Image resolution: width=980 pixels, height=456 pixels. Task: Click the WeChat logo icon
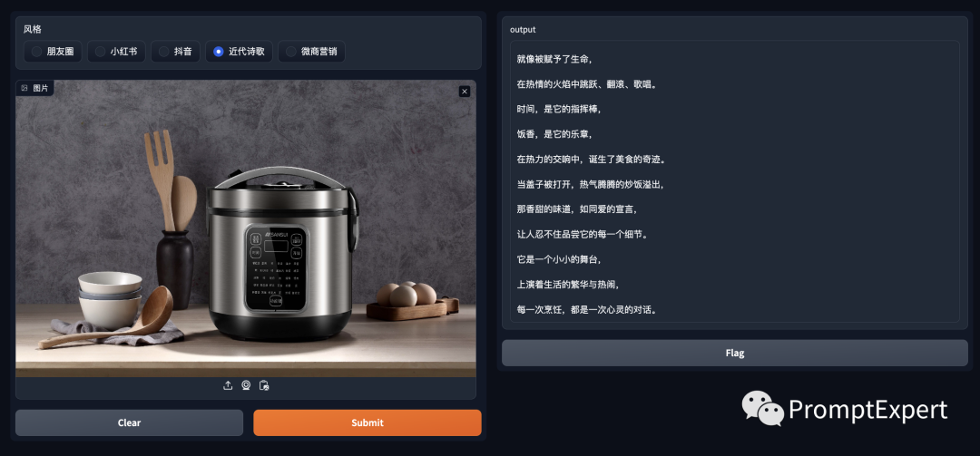coord(762,409)
